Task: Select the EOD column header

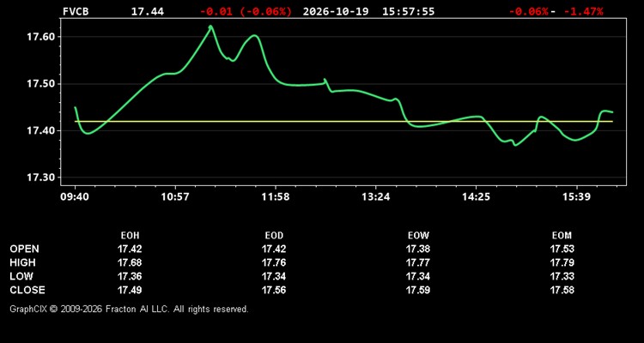Action: pyautogui.click(x=274, y=236)
